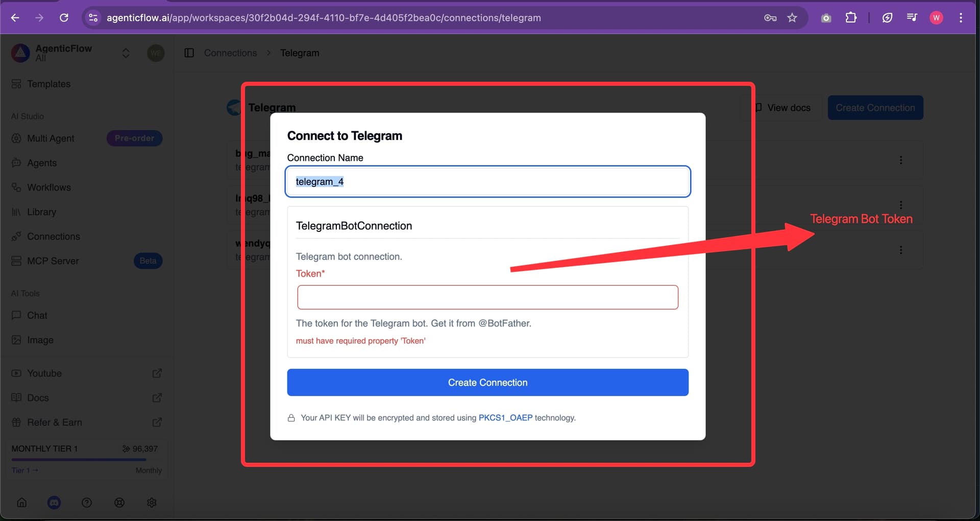Open Templates in the sidebar
This screenshot has height=521, width=980.
48,84
